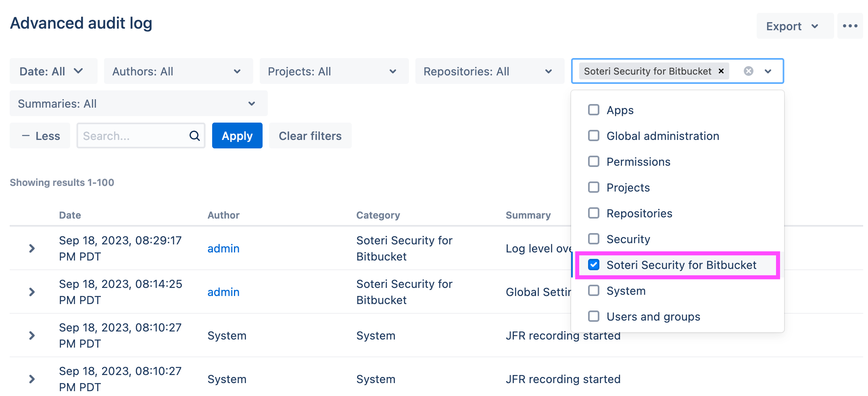Viewport: 868px width, 396px height.
Task: Expand the 08:29:17 PM audit log row
Action: 32,248
